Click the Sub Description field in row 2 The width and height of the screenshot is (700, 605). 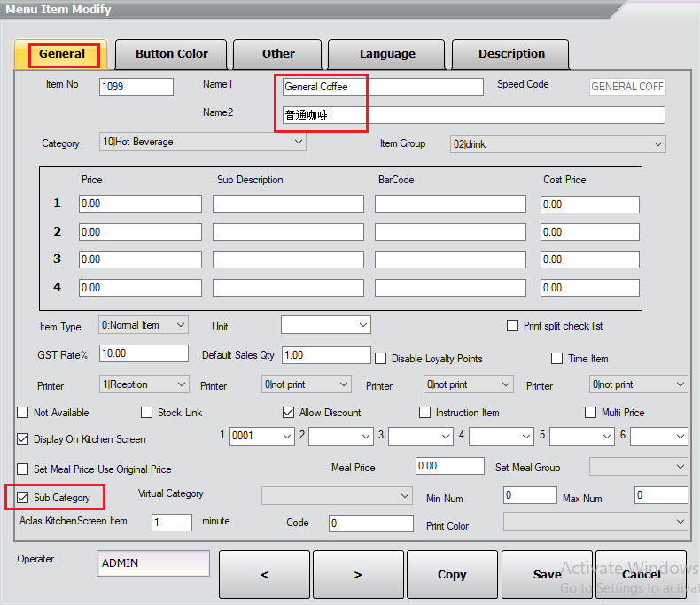point(288,232)
